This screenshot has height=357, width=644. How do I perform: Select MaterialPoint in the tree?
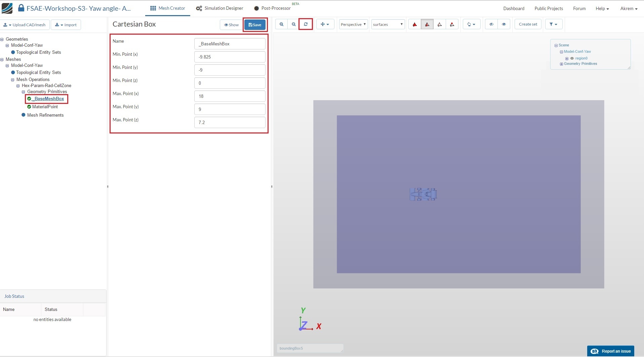click(45, 107)
